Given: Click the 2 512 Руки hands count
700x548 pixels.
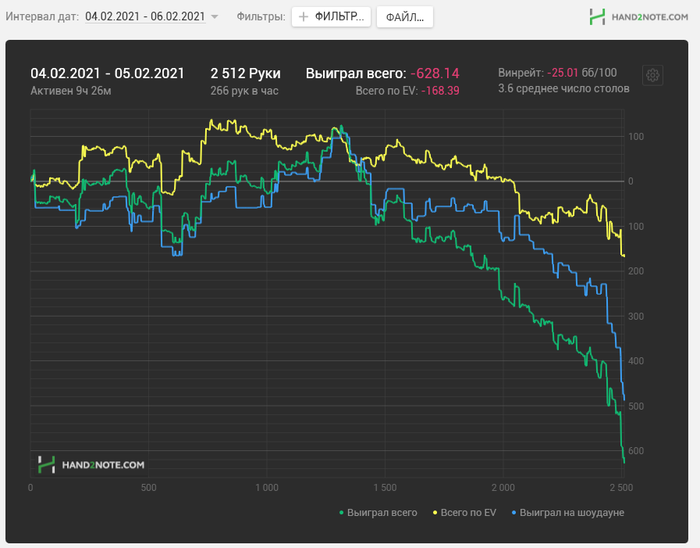Looking at the screenshot, I should point(246,73).
